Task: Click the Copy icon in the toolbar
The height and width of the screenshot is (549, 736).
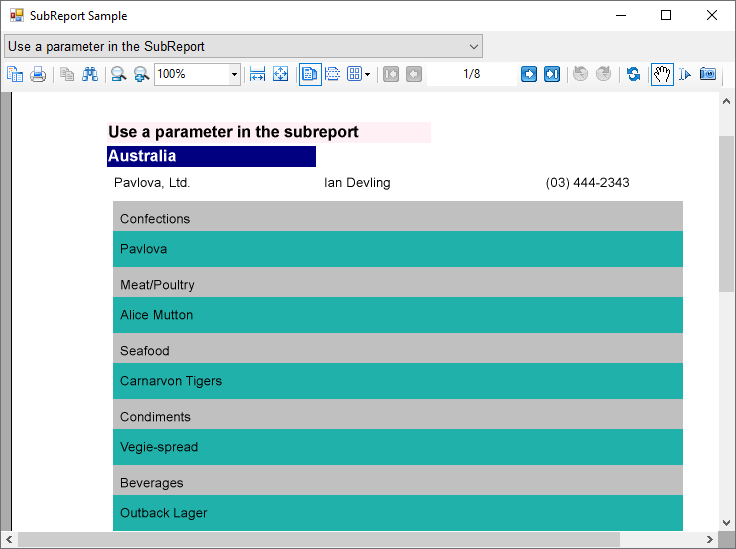Action: (x=67, y=74)
